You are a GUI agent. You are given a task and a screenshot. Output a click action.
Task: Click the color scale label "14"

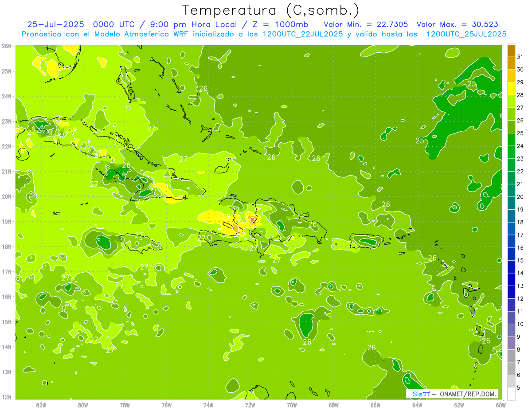point(520,273)
